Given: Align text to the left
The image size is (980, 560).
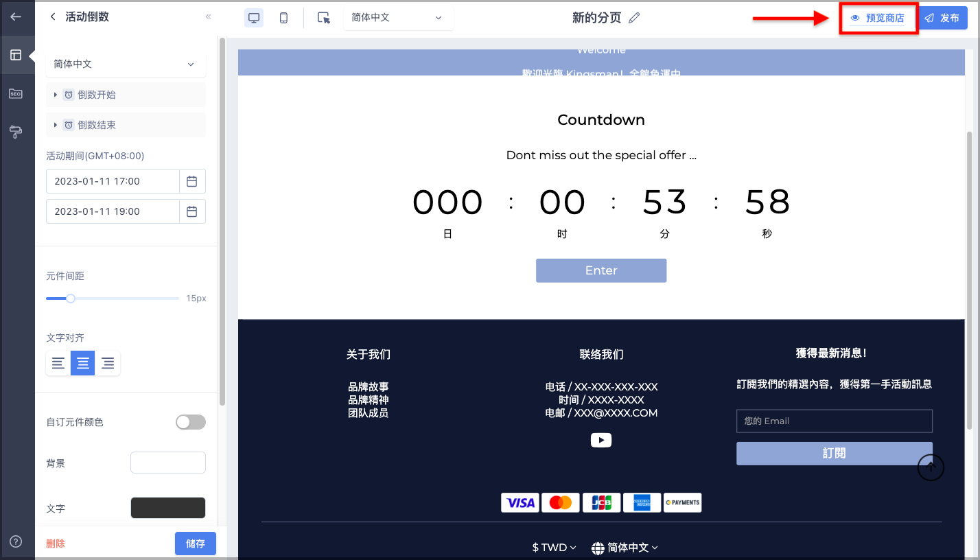Looking at the screenshot, I should tap(58, 363).
